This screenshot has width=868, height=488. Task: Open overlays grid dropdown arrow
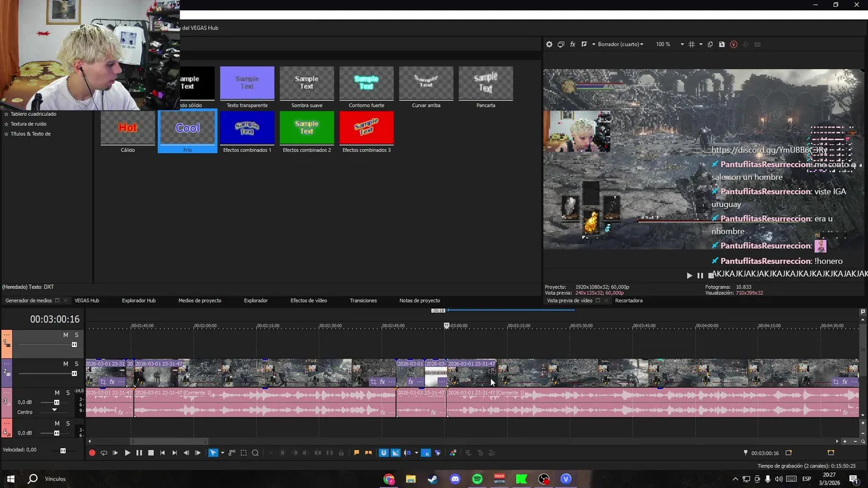pos(701,44)
